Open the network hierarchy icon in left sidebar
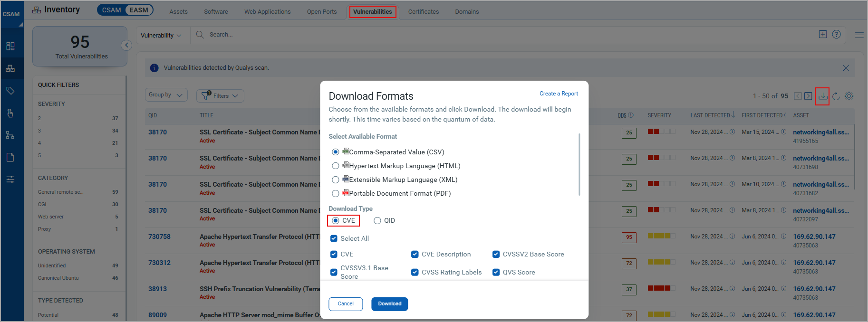 click(10, 135)
